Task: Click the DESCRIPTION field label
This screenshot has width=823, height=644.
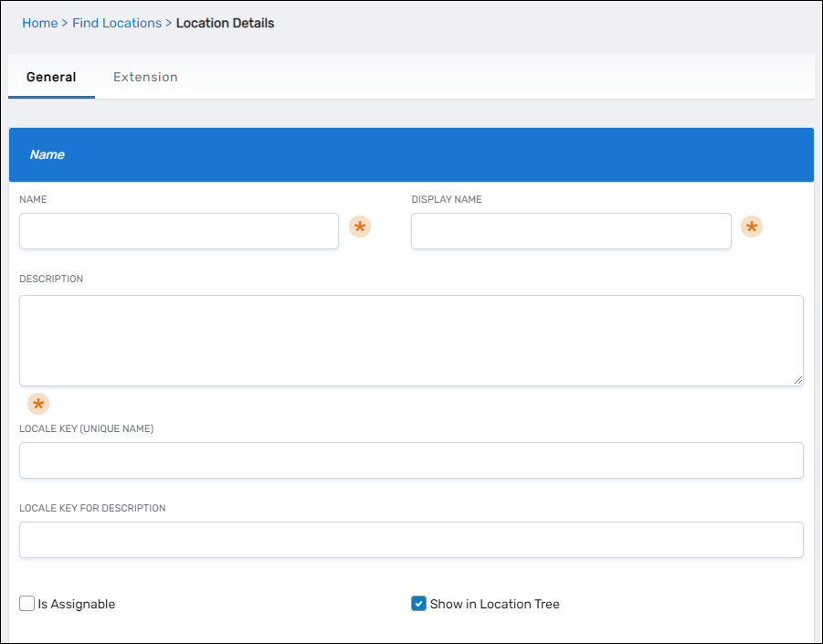Action: [51, 279]
